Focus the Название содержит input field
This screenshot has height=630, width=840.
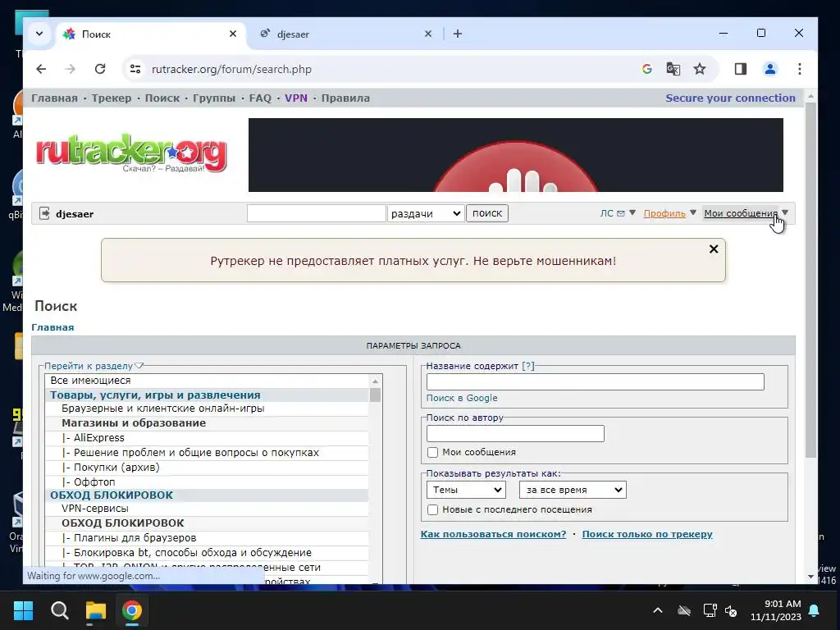pos(596,382)
